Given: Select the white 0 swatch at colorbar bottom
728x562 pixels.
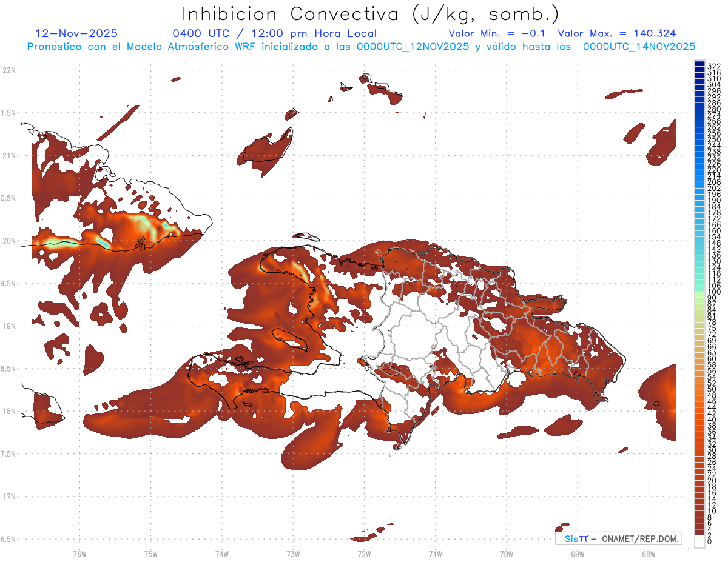Looking at the screenshot, I should 699,543.
